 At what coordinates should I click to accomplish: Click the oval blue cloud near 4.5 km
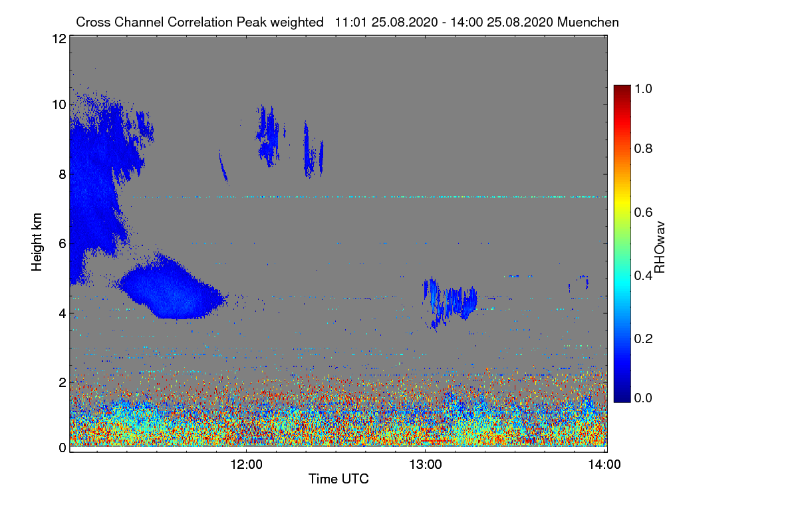[170, 288]
